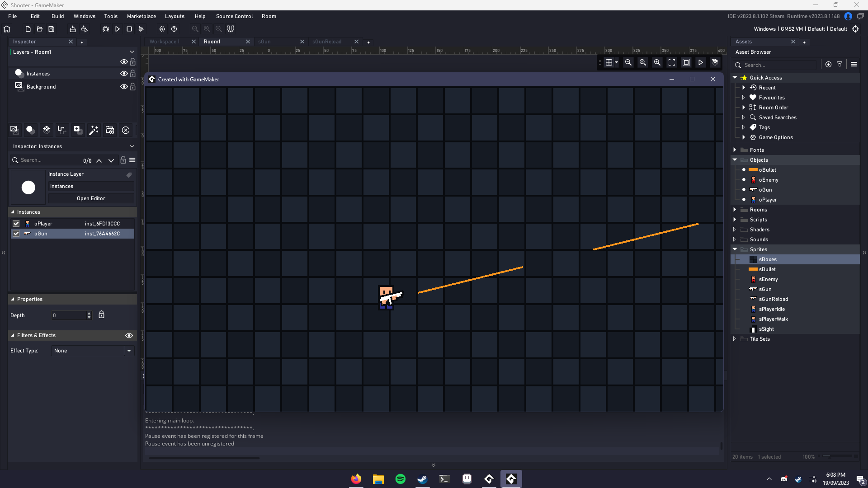Image resolution: width=868 pixels, height=488 pixels.
Task: Collapse the Sprites folder
Action: 735,249
